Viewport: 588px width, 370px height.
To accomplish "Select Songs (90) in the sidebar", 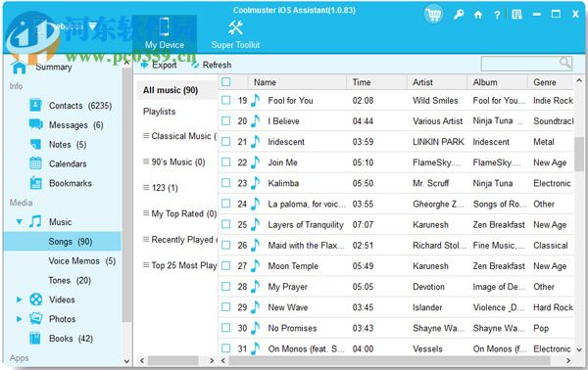I will (63, 241).
